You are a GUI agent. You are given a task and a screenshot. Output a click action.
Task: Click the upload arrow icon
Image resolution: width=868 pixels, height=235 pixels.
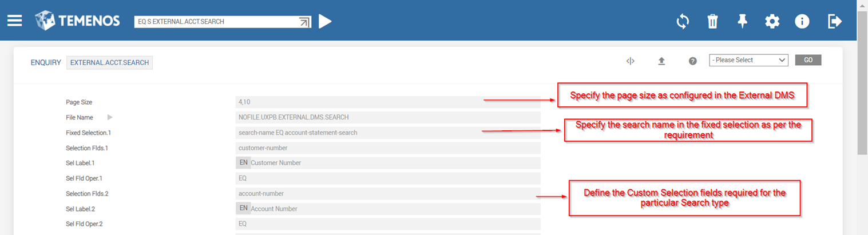(x=661, y=61)
